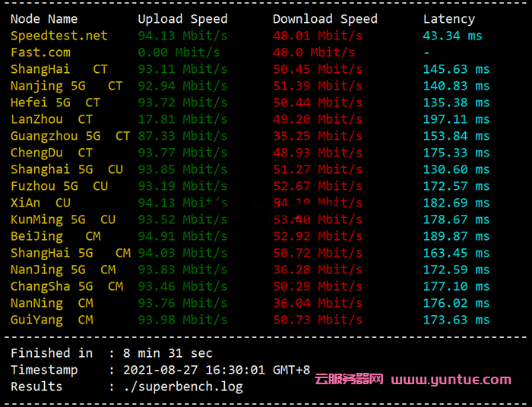
Task: Click the Upload Speed column header
Action: click(182, 19)
